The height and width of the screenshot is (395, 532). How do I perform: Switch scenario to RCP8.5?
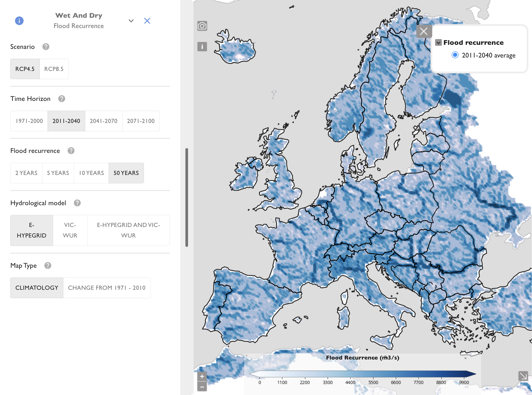tap(54, 69)
